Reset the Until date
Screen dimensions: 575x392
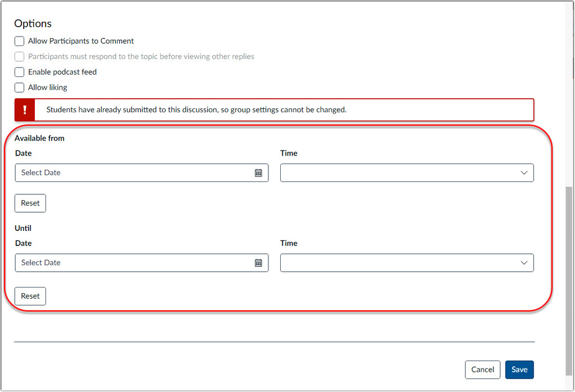(x=30, y=296)
